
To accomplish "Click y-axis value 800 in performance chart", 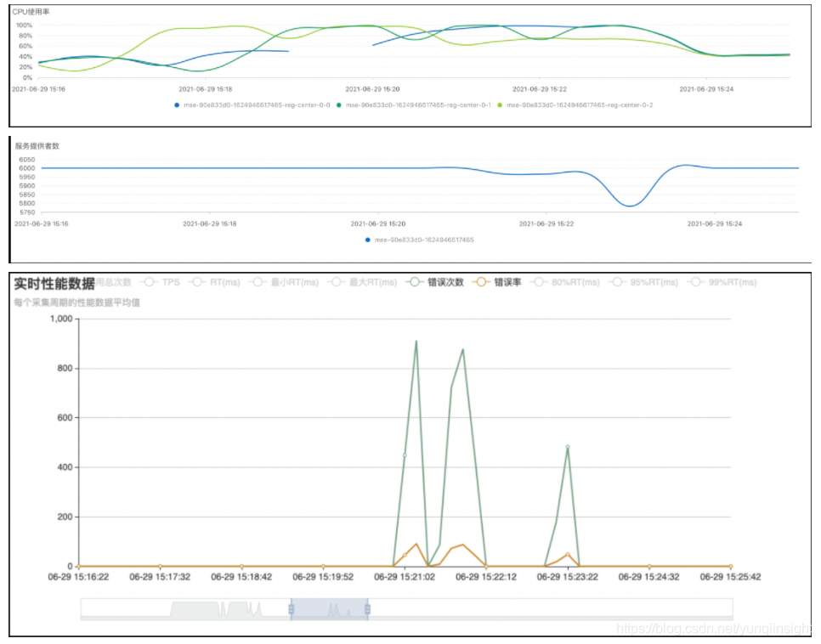I will coord(65,368).
